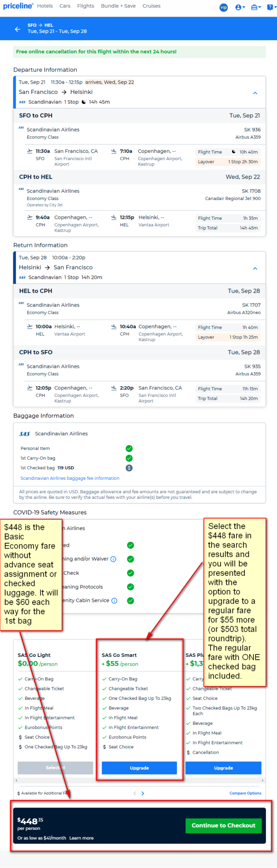Click the back arrow beside SFO → HEL
The width and height of the screenshot is (277, 868).
tap(17, 29)
